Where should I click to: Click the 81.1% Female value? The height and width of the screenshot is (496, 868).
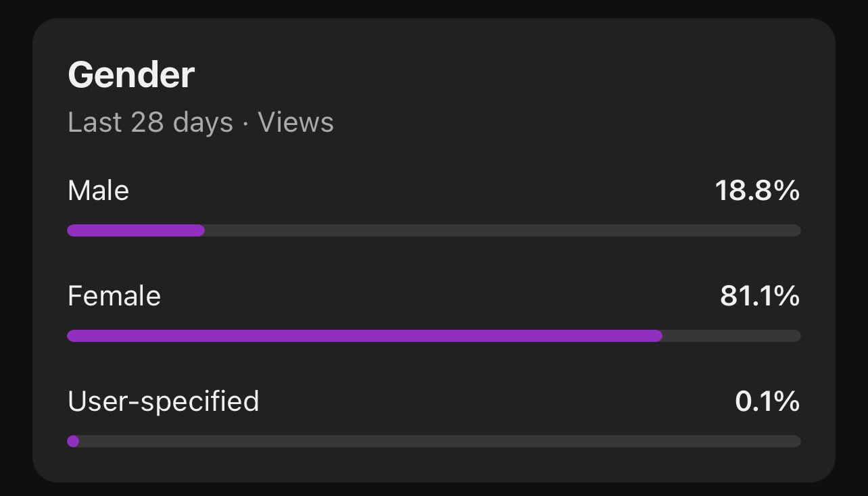760,296
